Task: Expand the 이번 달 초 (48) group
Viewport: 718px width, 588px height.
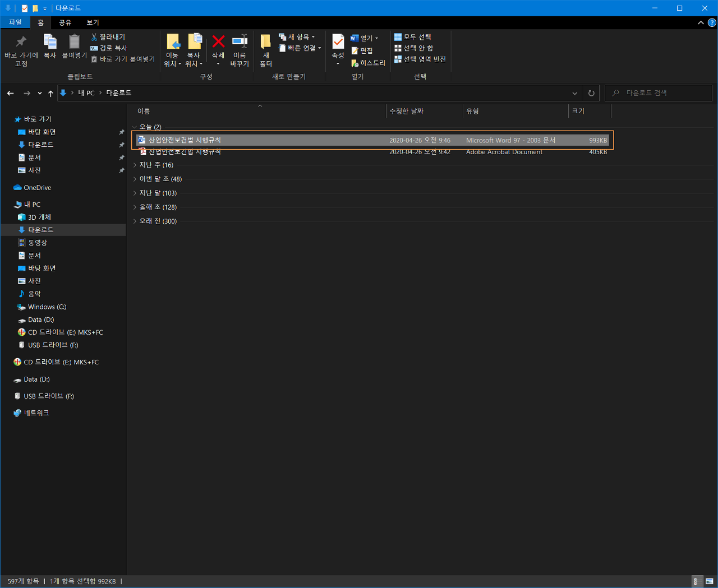Action: 135,179
